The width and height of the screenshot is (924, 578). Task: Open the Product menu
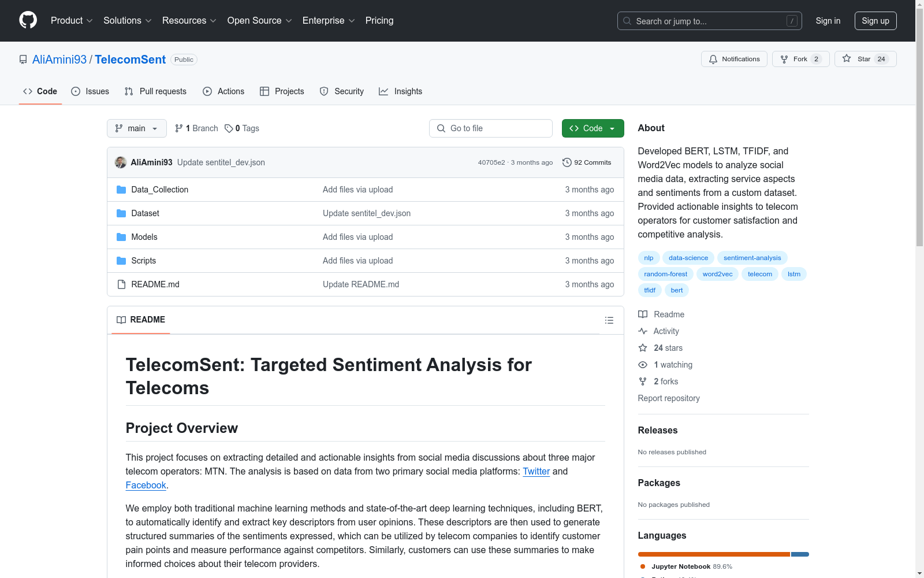click(x=72, y=20)
